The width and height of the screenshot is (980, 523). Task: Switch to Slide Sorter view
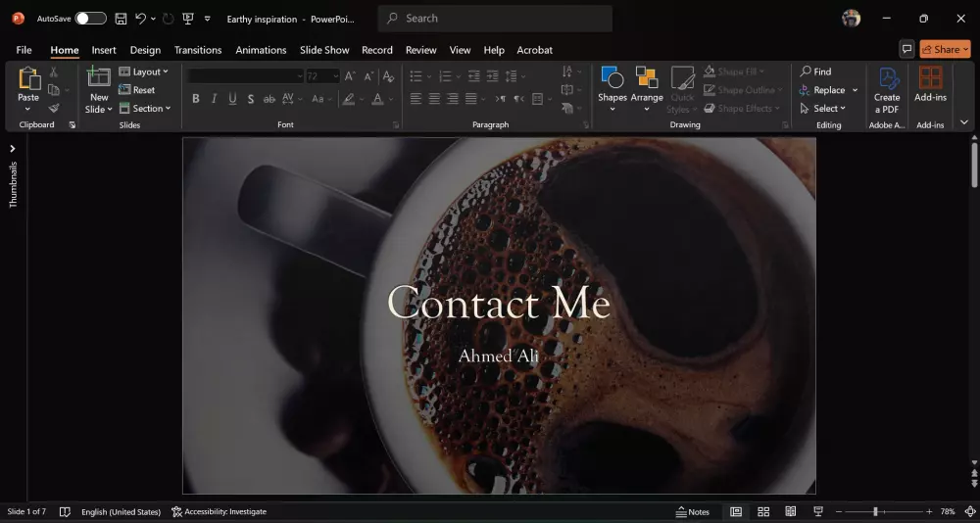click(x=763, y=512)
